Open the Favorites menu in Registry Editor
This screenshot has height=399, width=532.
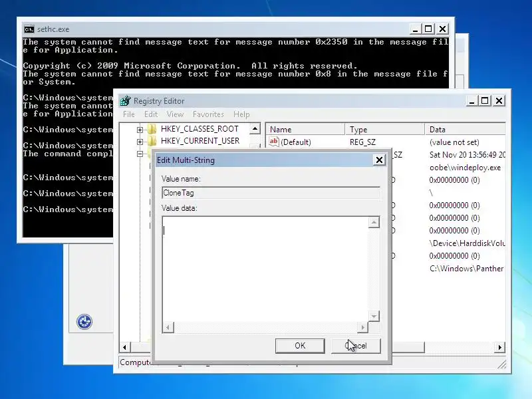pyautogui.click(x=208, y=114)
